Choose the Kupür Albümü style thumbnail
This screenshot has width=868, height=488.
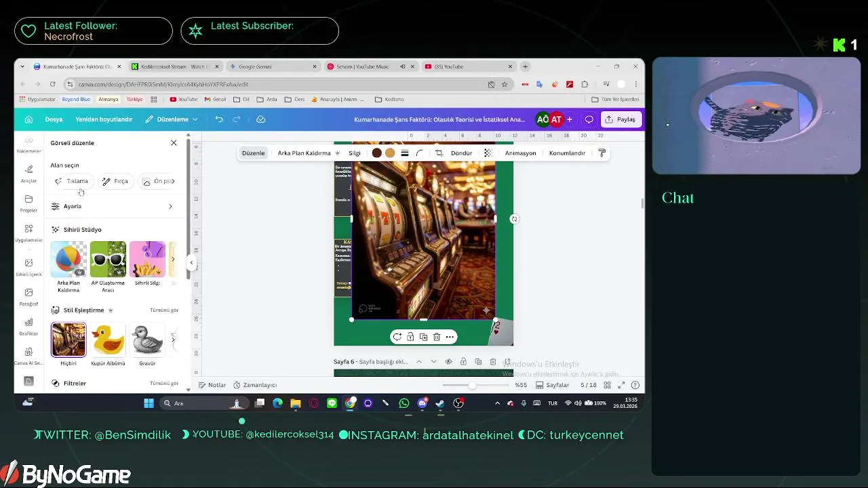point(108,340)
